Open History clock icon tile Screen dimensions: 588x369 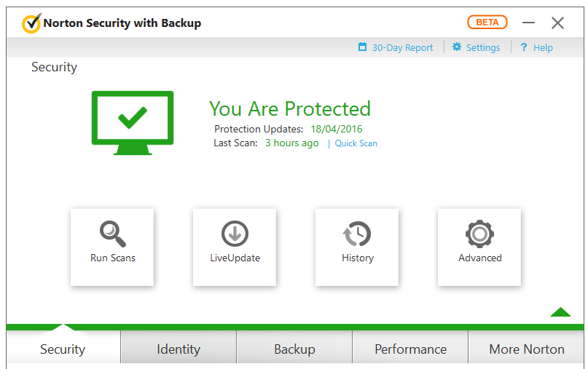click(x=357, y=247)
